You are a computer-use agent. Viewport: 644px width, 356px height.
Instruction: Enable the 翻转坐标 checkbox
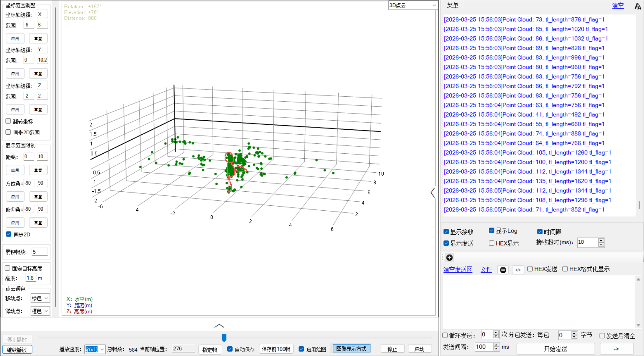click(9, 121)
